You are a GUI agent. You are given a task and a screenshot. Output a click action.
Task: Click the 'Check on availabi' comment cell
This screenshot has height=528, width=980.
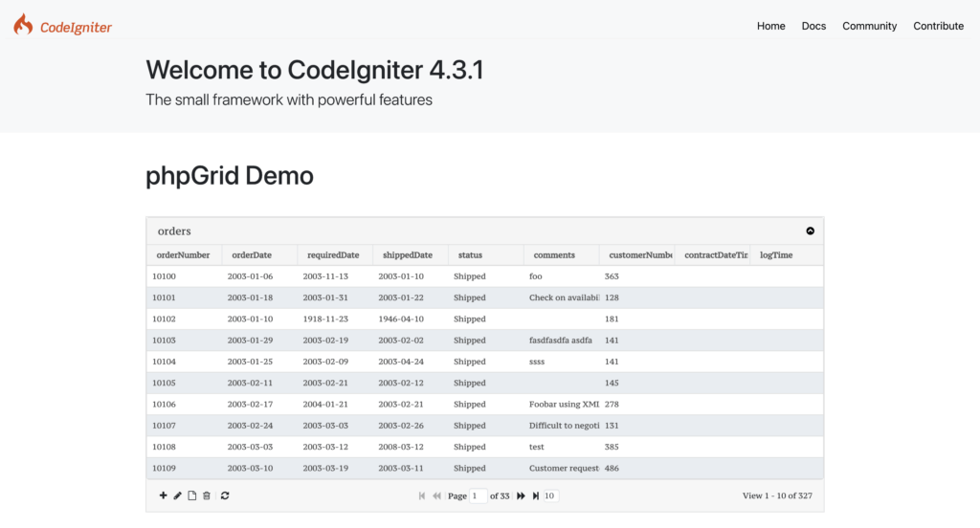(x=561, y=297)
